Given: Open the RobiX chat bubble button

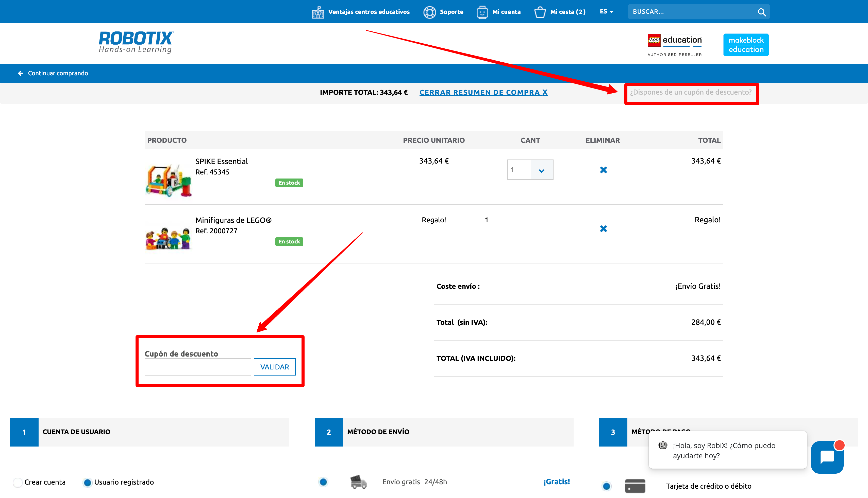Looking at the screenshot, I should (827, 457).
